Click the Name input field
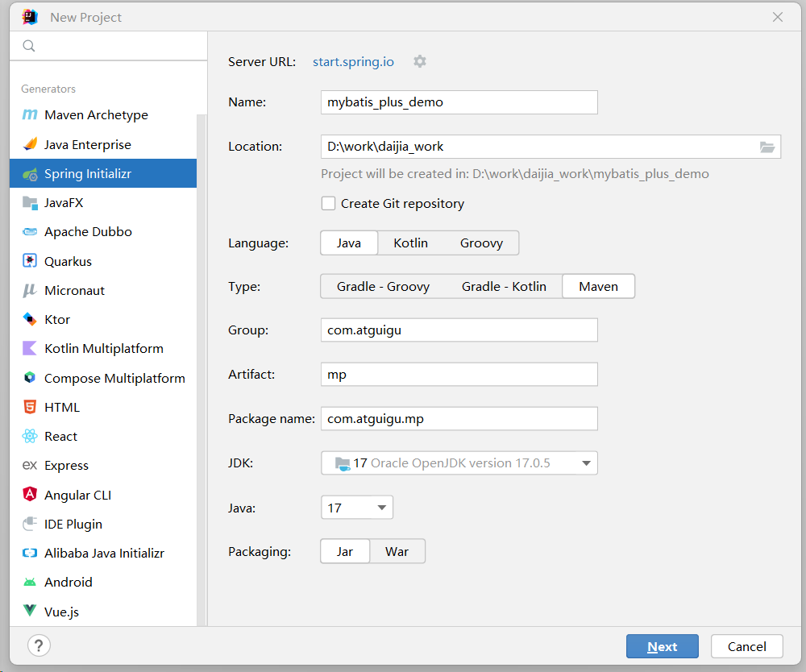This screenshot has width=806, height=672. click(459, 102)
